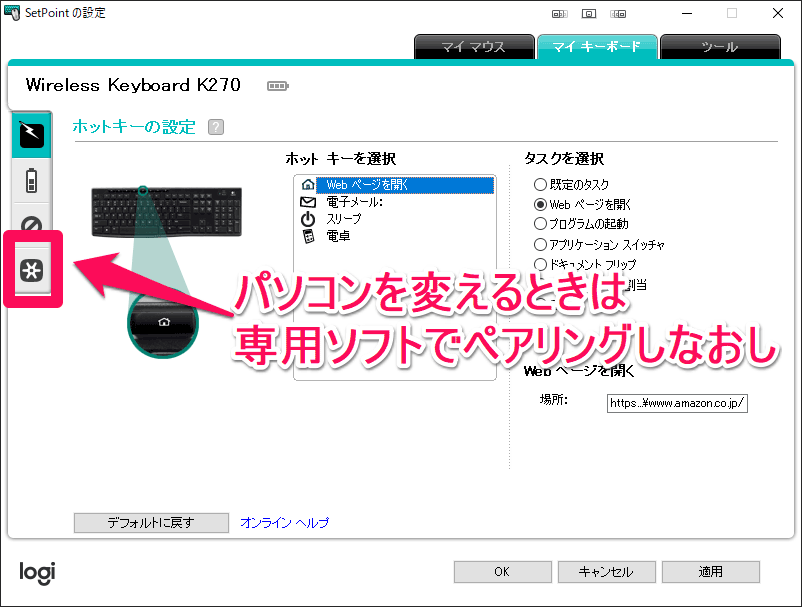The image size is (802, 607).
Task: Select the 既定のタスク radio button
Action: tap(541, 185)
